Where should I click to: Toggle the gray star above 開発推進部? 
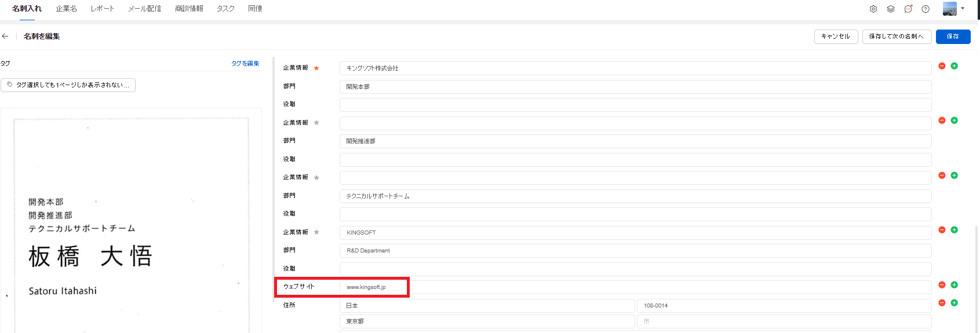pos(316,123)
